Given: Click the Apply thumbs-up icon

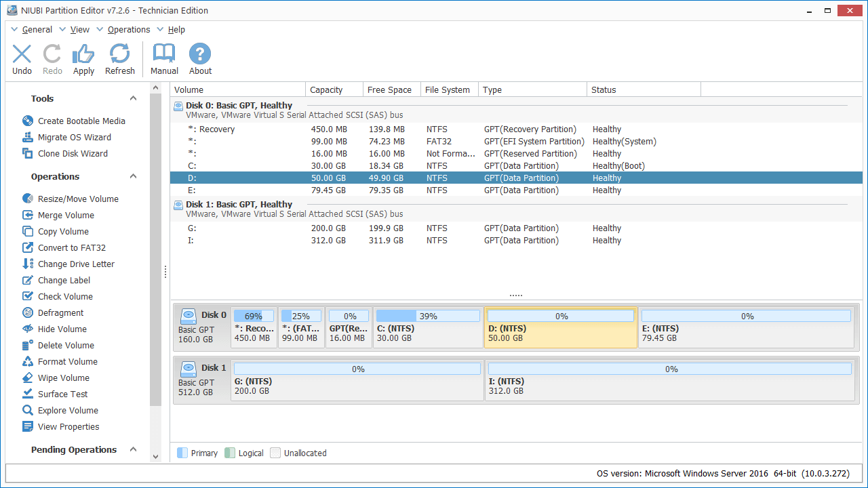Looking at the screenshot, I should [83, 55].
